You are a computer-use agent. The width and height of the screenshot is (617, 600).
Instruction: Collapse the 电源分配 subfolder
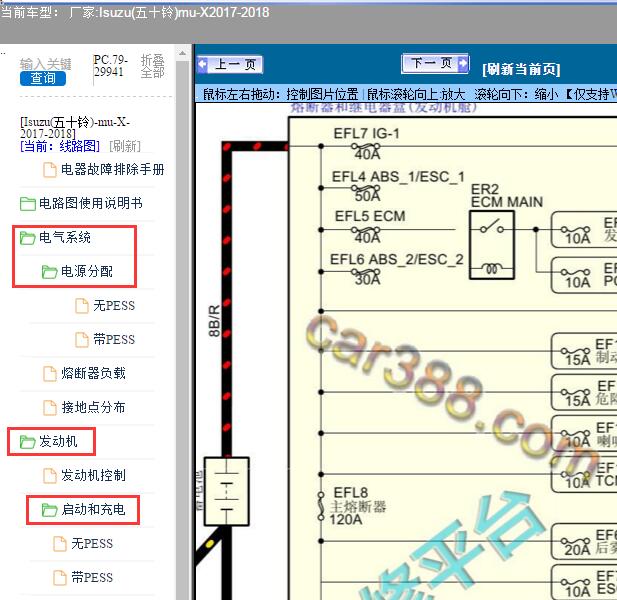coord(87,271)
